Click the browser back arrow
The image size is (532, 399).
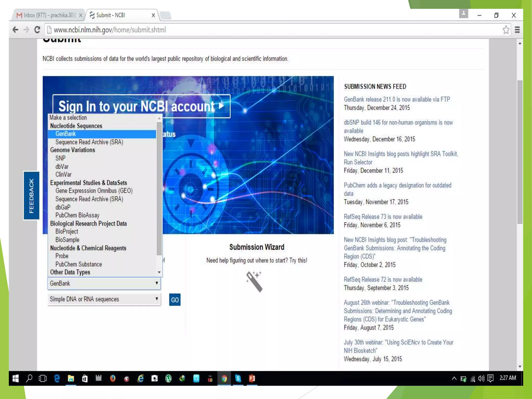15,30
